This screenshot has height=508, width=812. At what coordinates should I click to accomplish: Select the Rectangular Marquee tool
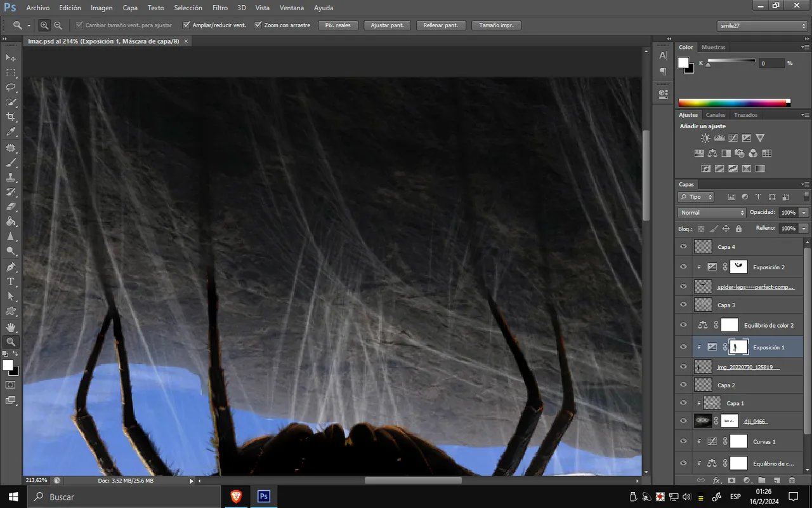(x=11, y=73)
